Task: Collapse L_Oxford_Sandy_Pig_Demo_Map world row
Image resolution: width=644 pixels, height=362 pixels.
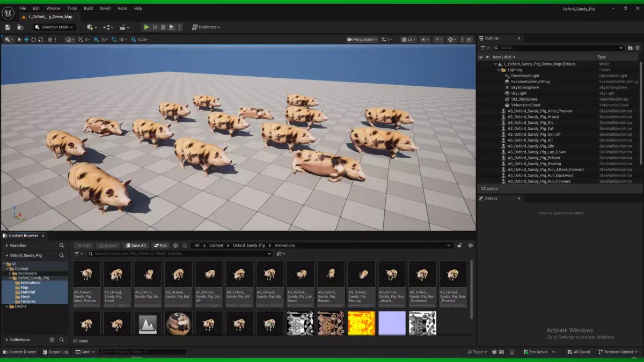Action: [x=495, y=64]
